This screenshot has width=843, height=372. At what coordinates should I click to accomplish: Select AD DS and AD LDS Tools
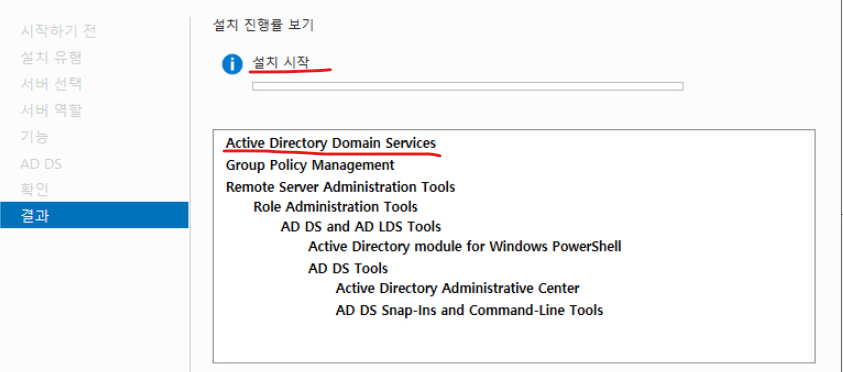[x=361, y=226]
